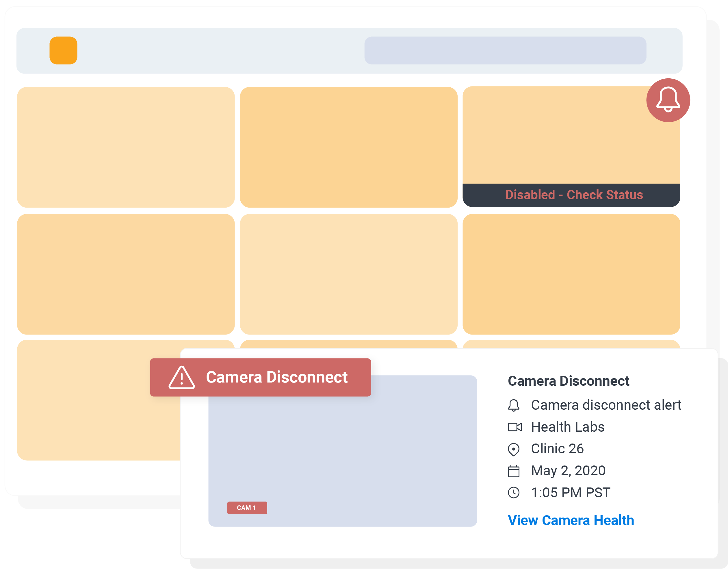Viewport: 728px width, 569px height.
Task: Open the left camera tile in second row
Action: [x=126, y=274]
